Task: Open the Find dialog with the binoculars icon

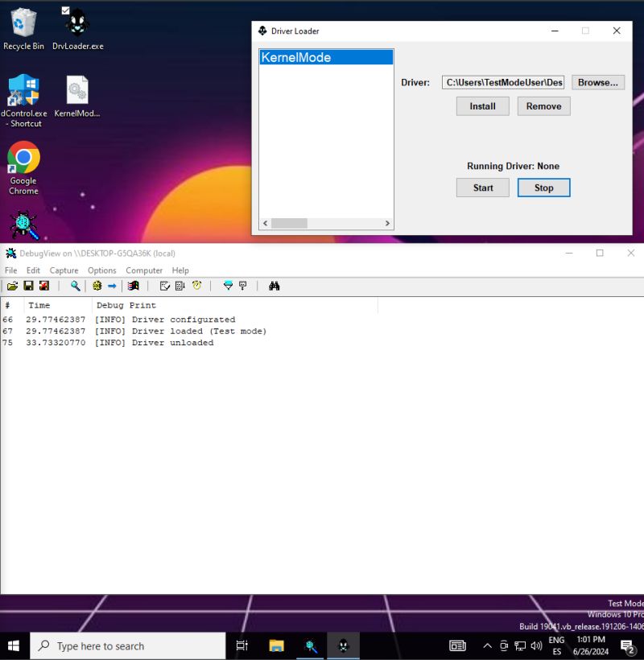Action: 275,286
